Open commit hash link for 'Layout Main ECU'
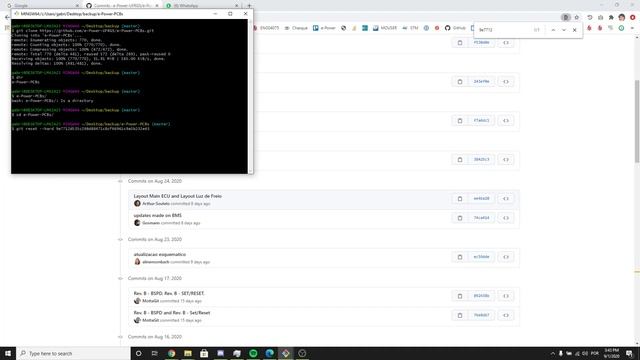The width and height of the screenshot is (640, 360). pyautogui.click(x=481, y=199)
